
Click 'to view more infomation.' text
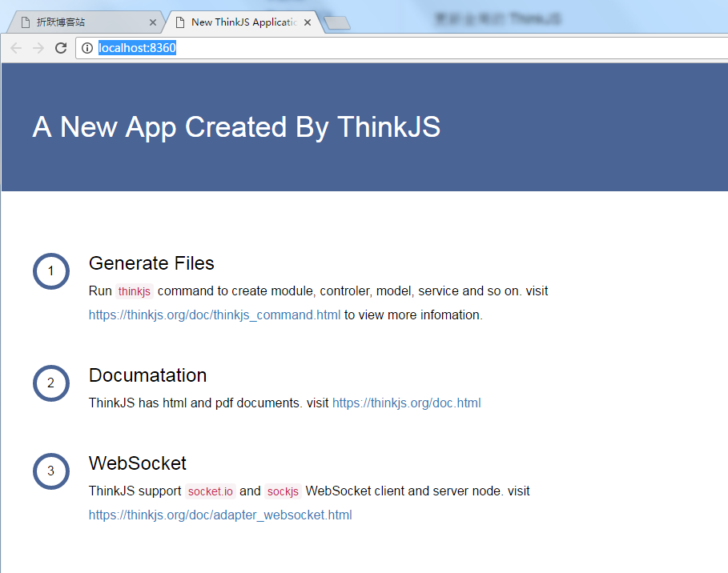coord(413,315)
